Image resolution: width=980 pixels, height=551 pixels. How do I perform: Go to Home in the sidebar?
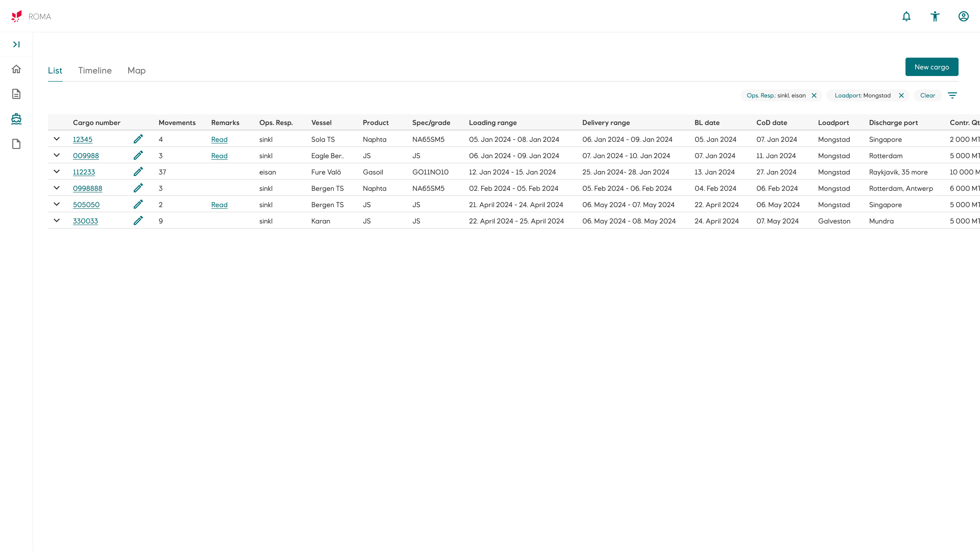16,69
